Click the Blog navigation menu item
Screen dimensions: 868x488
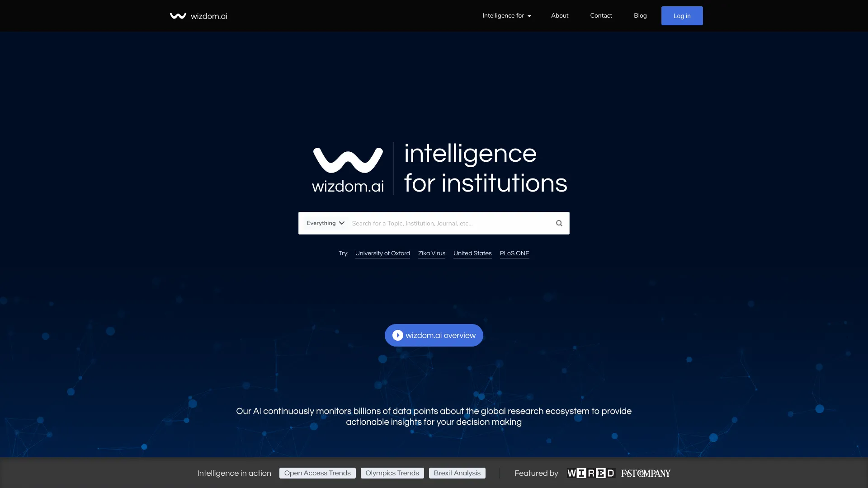640,15
